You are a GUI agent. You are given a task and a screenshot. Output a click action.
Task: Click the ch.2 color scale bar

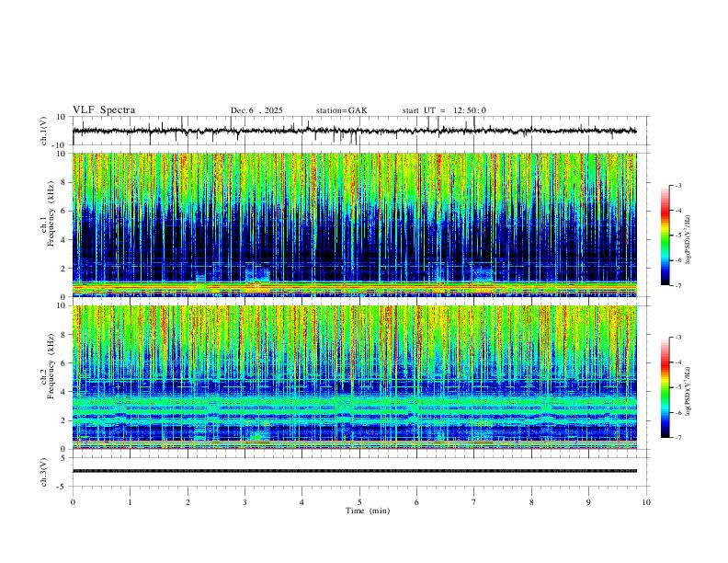[x=665, y=387]
